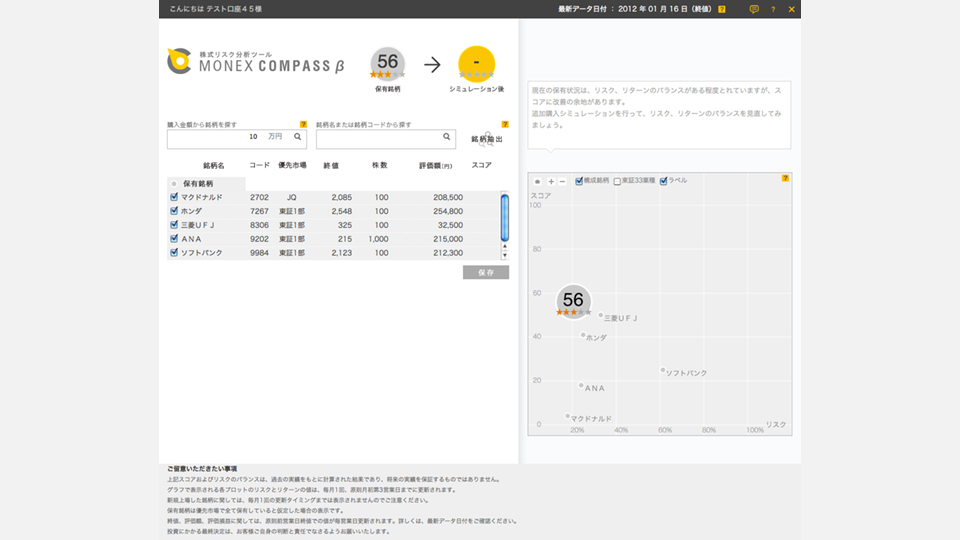Close the tool with the X icon
This screenshot has height=540, width=960.
point(792,9)
